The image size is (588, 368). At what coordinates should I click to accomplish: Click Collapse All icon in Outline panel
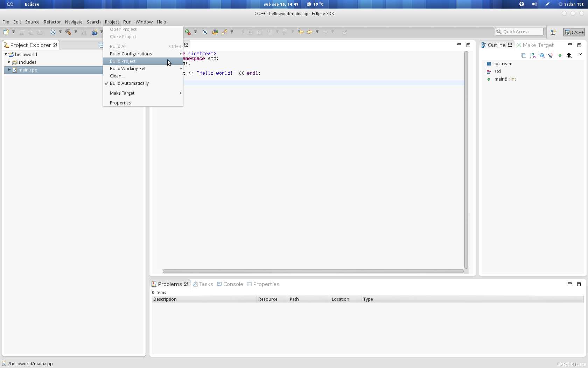[x=524, y=55]
